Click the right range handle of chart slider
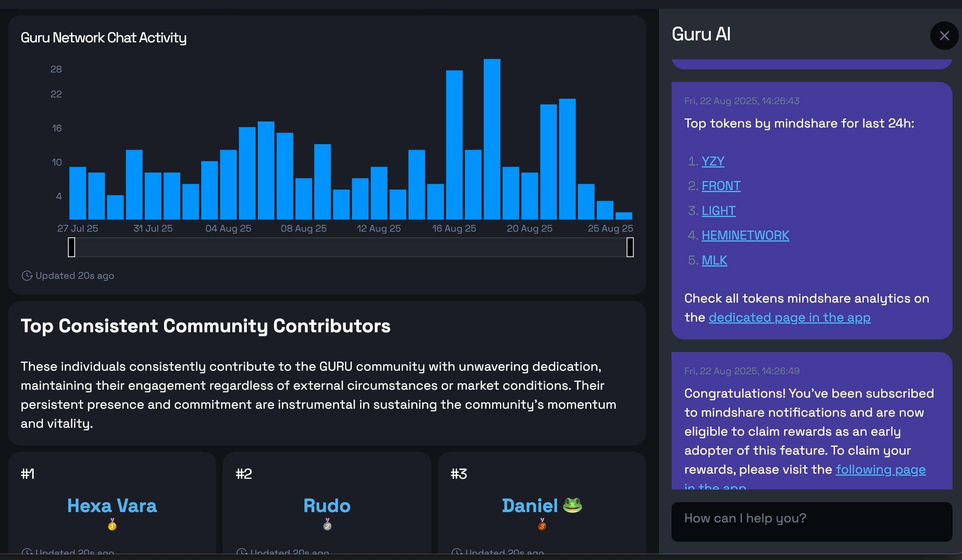 630,247
